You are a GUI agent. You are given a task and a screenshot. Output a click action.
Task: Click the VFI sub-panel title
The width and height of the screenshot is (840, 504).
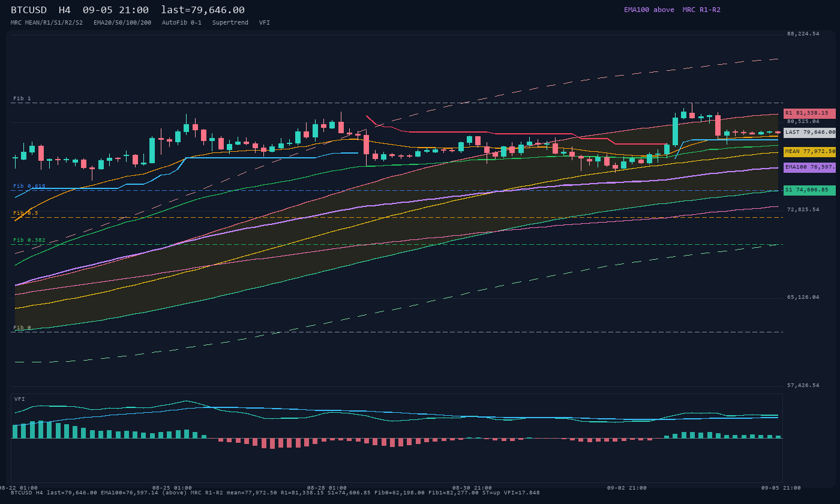click(x=20, y=399)
